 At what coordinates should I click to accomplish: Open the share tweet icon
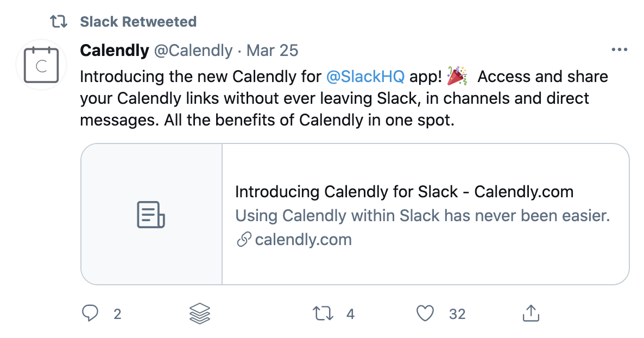click(531, 313)
